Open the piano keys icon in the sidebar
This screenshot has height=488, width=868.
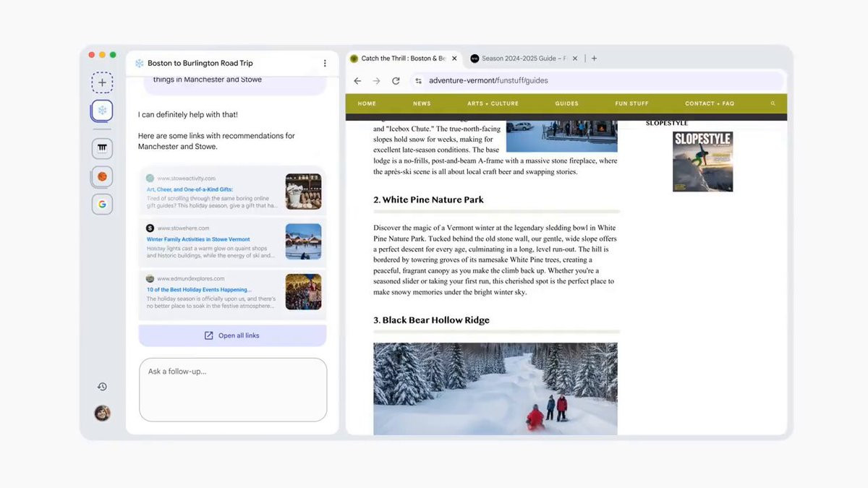(x=102, y=148)
